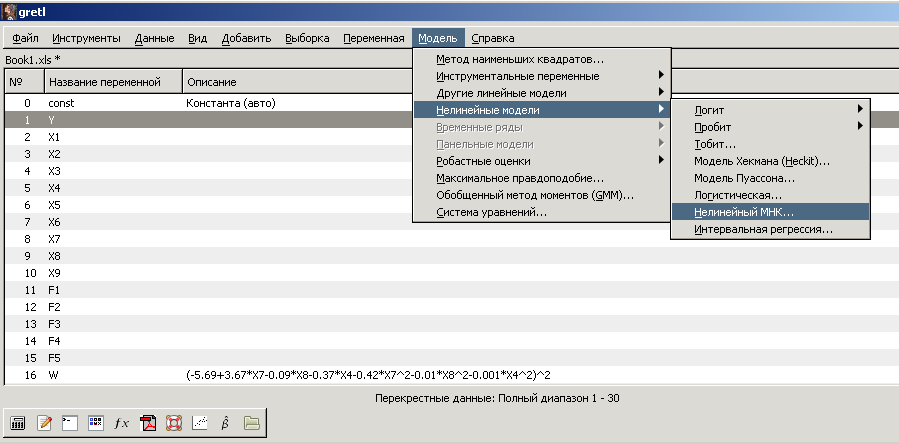The width and height of the screenshot is (899, 444).
Task: Select variable X5 row
Action: [x=451, y=205]
